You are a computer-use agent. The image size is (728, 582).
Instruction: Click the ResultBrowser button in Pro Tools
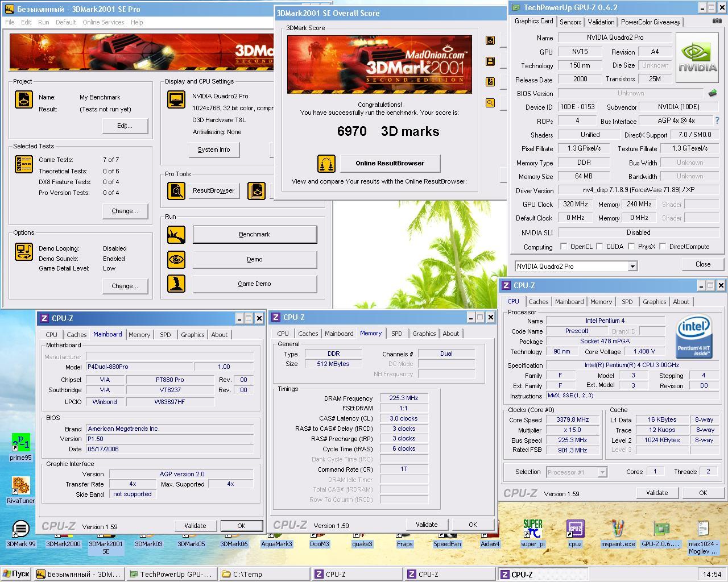coord(213,191)
